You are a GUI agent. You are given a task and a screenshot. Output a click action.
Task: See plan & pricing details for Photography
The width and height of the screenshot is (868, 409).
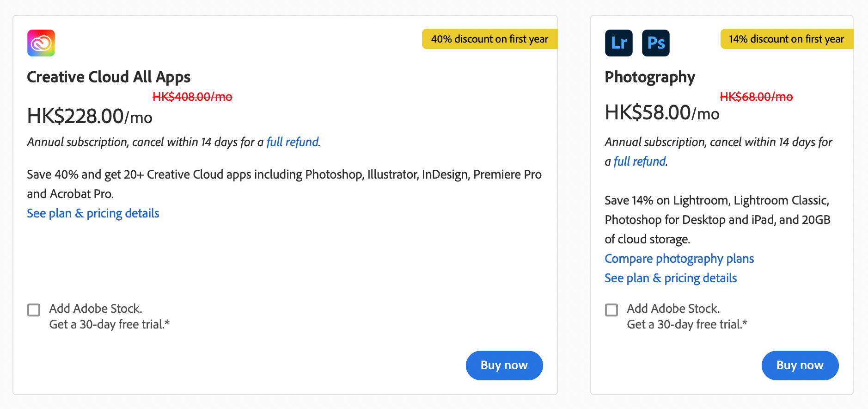click(671, 278)
